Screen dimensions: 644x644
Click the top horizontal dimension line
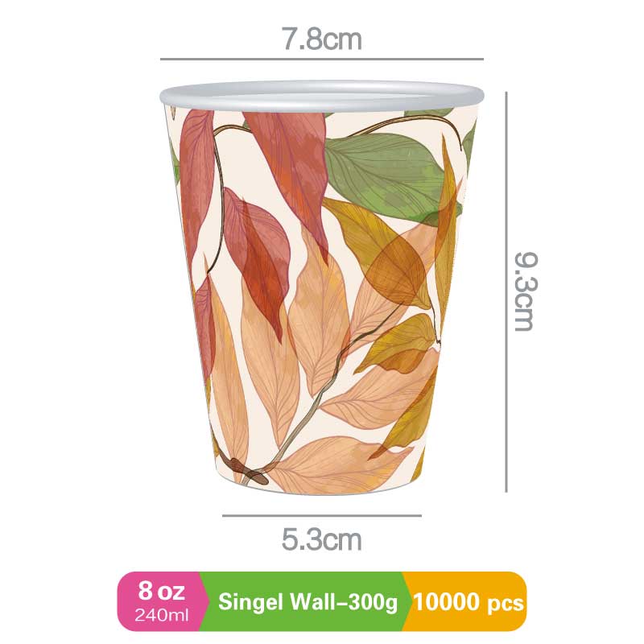coord(321,59)
